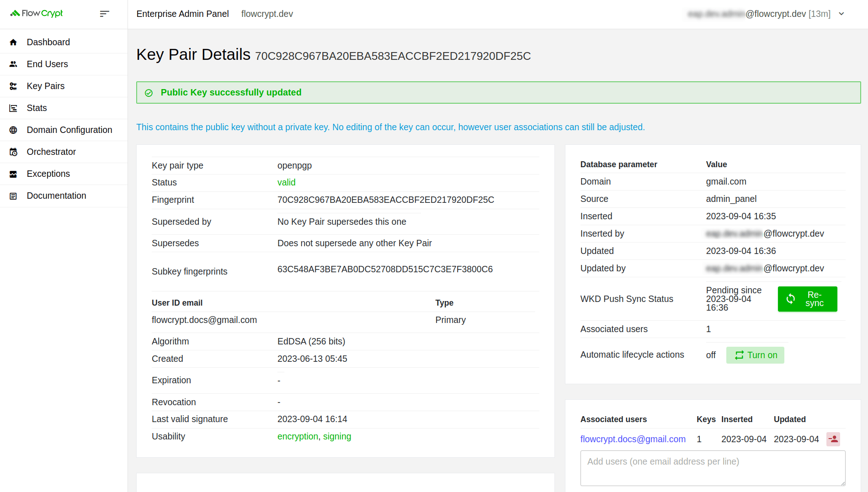Open associated user flowcrypt.docs@gmail.com link
Screen dimensions: 868x492
click(633, 439)
